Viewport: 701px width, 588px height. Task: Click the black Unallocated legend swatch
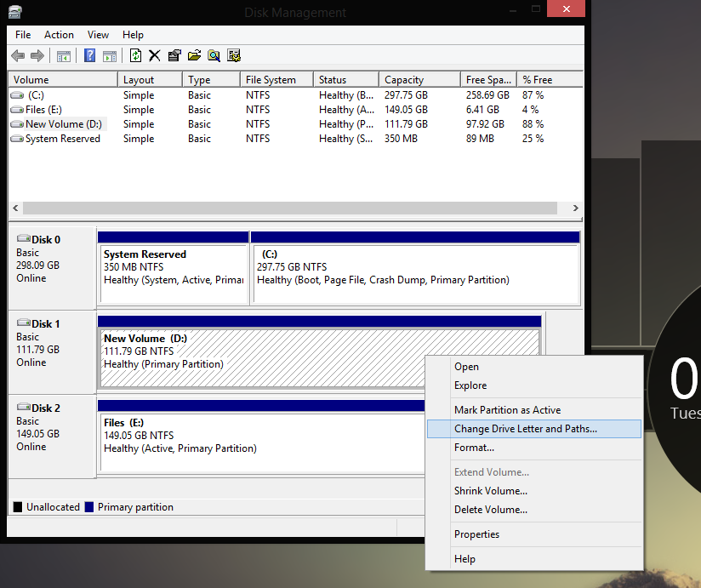[x=18, y=507]
